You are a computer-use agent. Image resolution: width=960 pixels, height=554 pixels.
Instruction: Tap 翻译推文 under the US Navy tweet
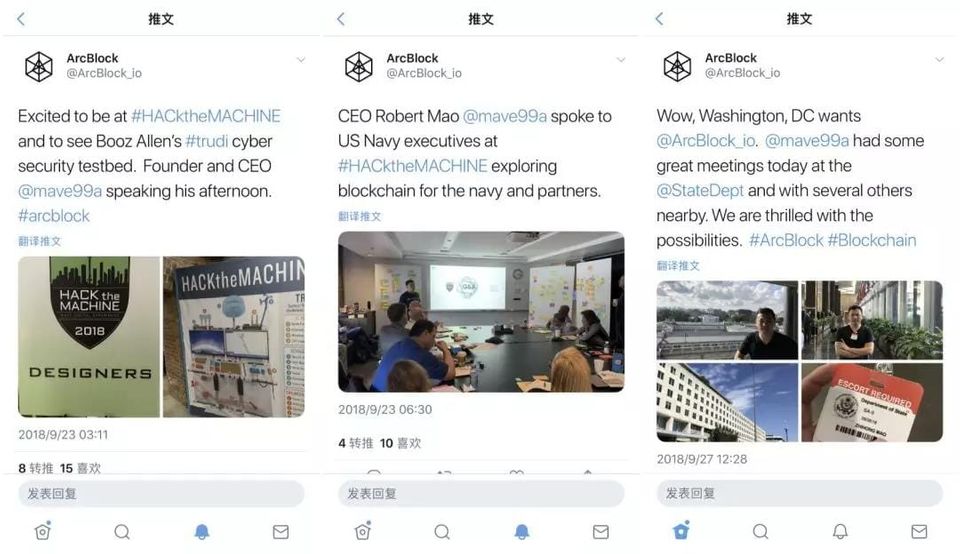click(359, 216)
